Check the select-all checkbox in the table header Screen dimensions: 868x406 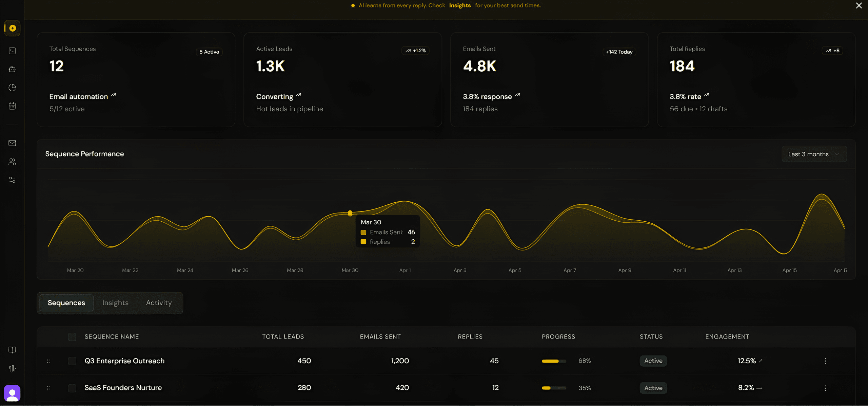72,337
